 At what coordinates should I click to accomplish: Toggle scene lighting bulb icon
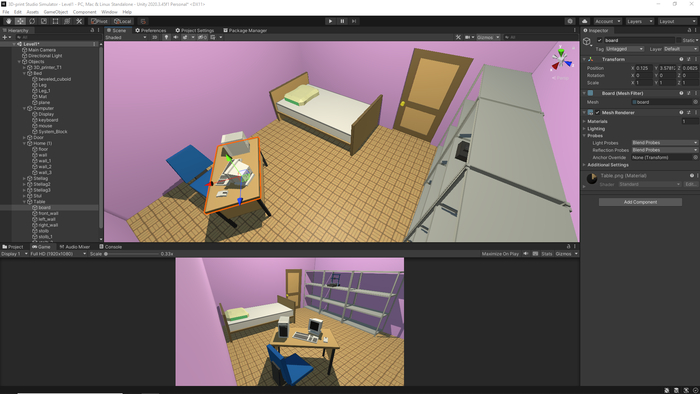tap(167, 37)
